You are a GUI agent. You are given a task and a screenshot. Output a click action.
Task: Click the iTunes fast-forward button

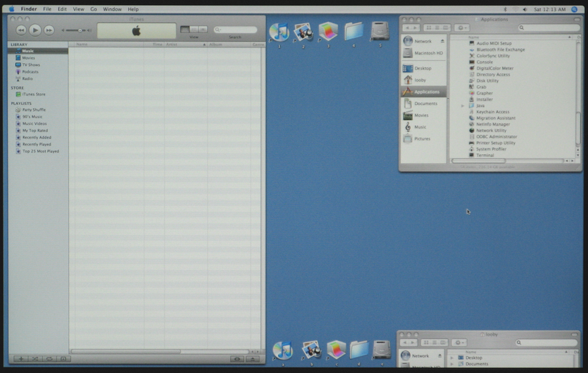coord(49,30)
